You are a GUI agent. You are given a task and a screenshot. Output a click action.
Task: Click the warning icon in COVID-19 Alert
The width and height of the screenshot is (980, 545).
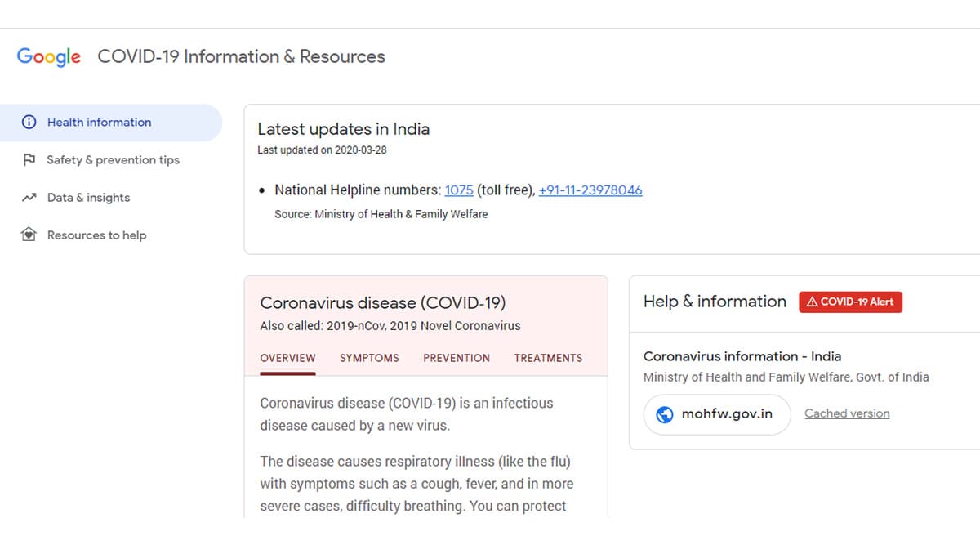click(812, 302)
